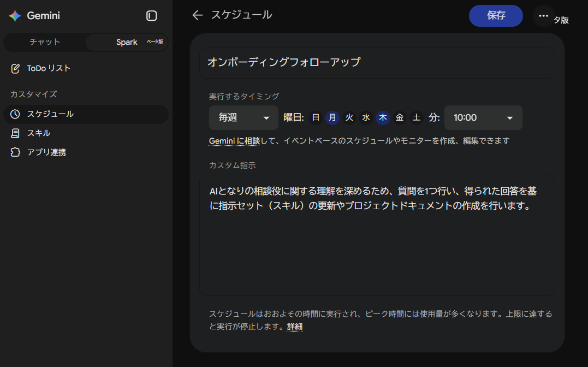588x367 pixels.
Task: Open スキル in the sidebar
Action: pos(86,133)
